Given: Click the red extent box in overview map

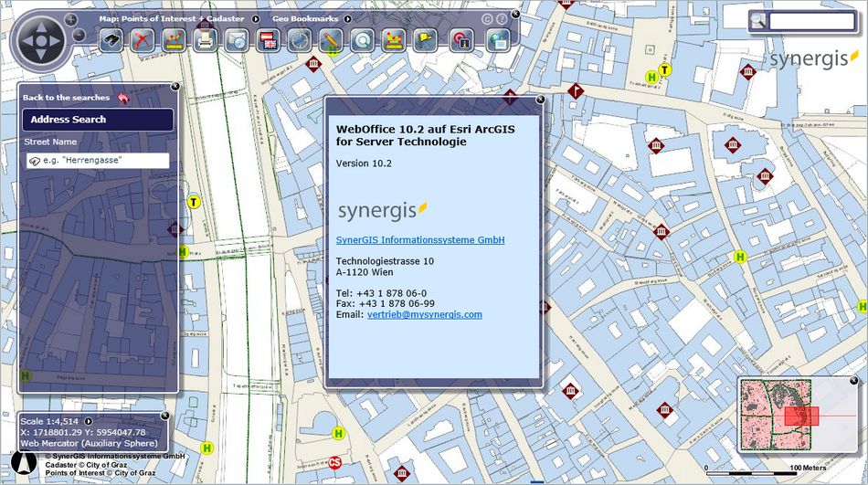Looking at the screenshot, I should click(x=801, y=416).
